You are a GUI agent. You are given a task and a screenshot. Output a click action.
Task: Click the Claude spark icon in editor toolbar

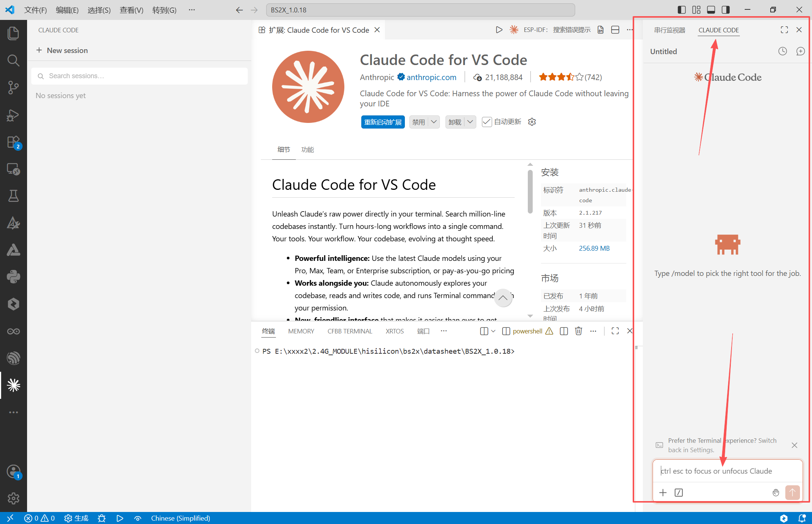tap(514, 30)
